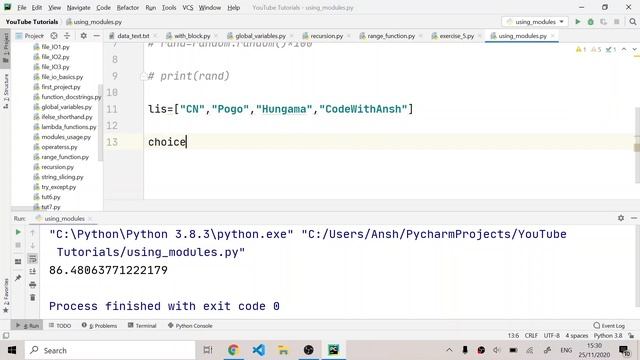Stop the process in the Run panel
Viewport: 640px width, 360px height.
point(18,245)
